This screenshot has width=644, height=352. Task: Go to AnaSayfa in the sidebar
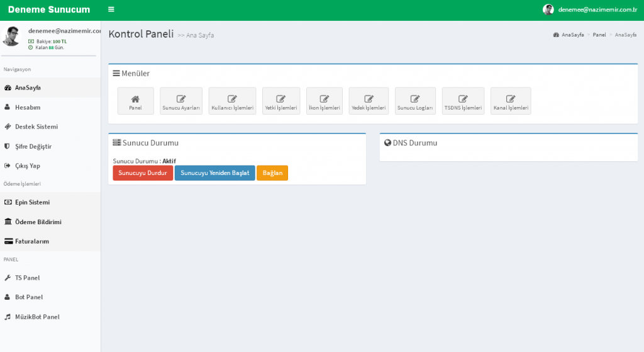coord(50,88)
